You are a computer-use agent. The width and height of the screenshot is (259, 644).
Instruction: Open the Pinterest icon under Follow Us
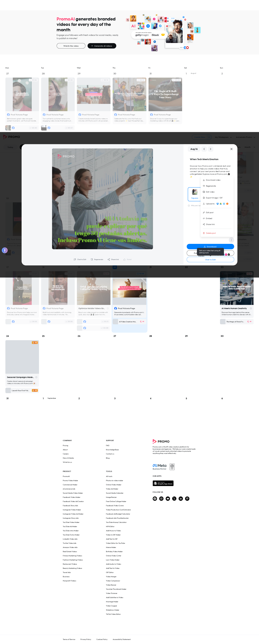click(187, 498)
